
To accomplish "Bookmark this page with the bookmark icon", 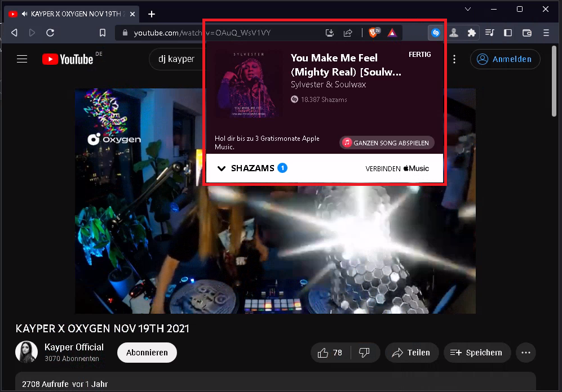I will click(103, 33).
